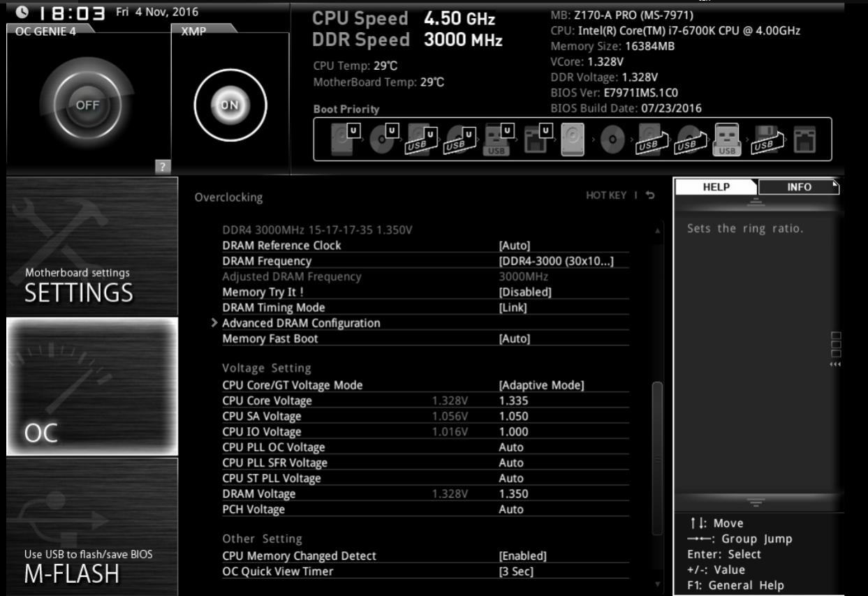Open the OC overclocking section
The height and width of the screenshot is (596, 868).
92,387
